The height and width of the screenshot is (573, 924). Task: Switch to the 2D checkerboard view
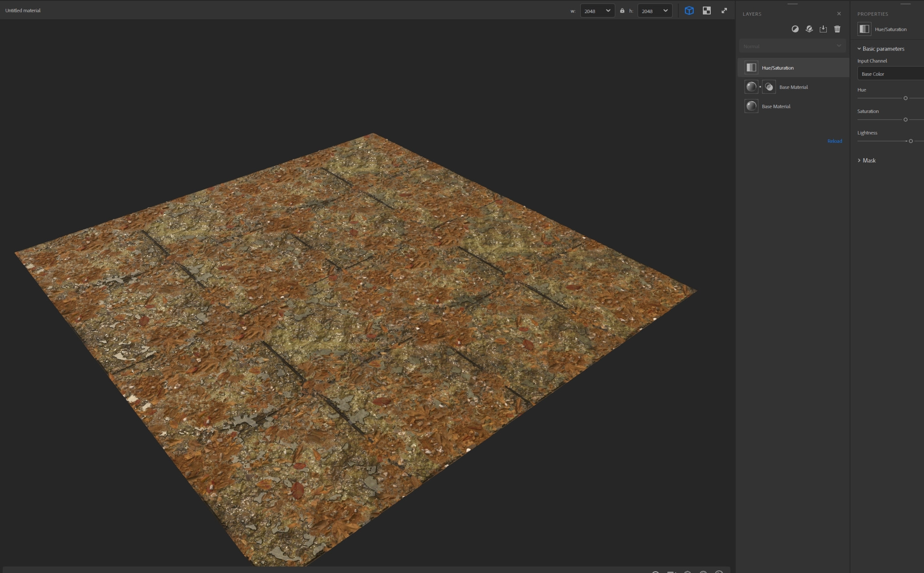point(706,11)
